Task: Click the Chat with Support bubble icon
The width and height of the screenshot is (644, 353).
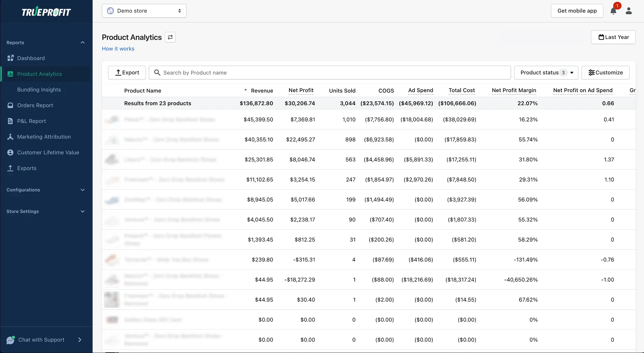Action: [x=11, y=340]
